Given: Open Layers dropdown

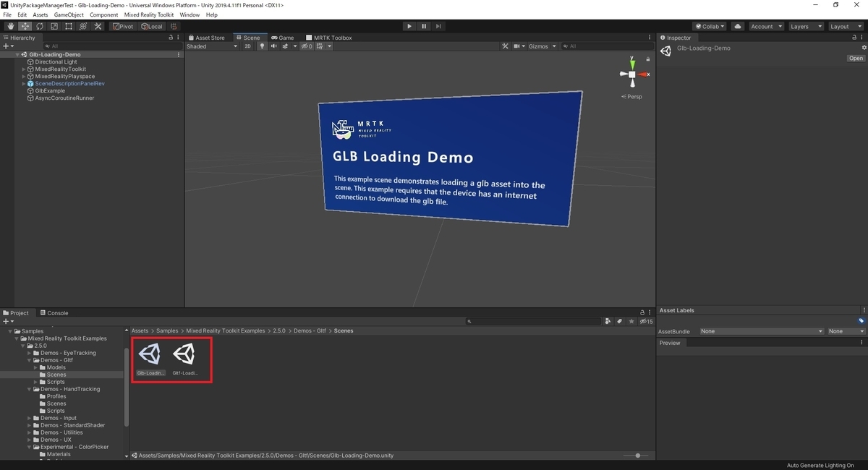Looking at the screenshot, I should (806, 26).
